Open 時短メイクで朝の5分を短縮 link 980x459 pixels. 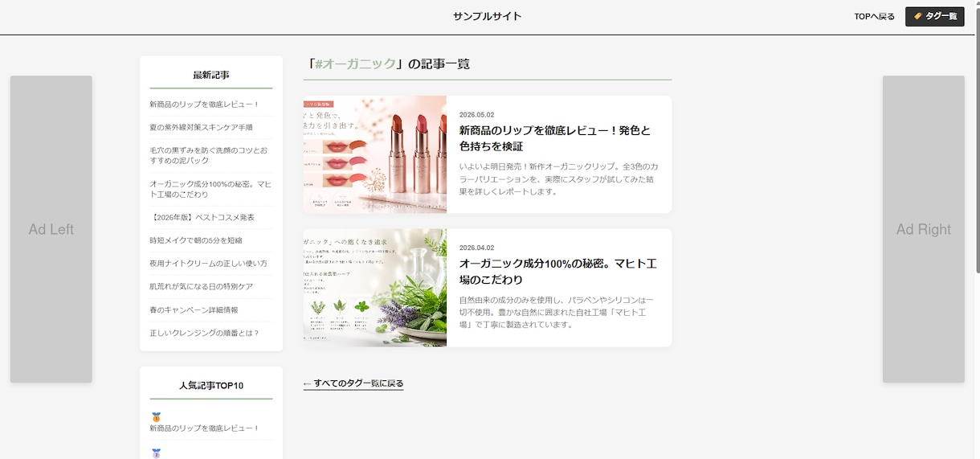coord(196,240)
